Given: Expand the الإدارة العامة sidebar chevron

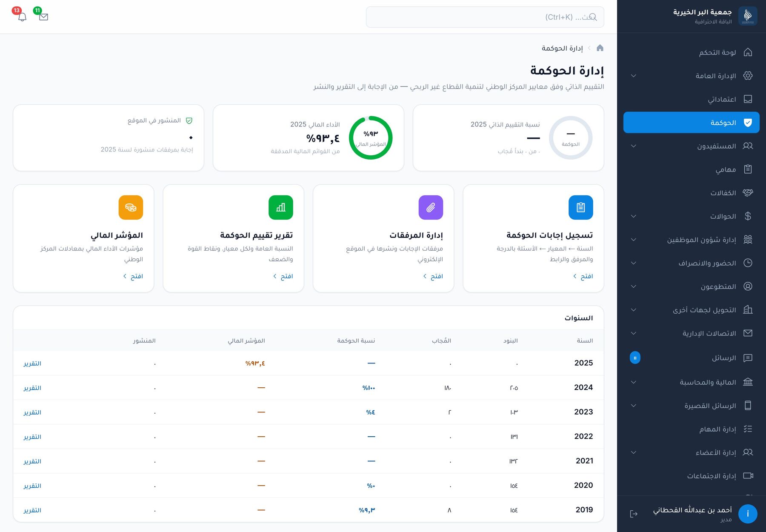Looking at the screenshot, I should (x=634, y=76).
